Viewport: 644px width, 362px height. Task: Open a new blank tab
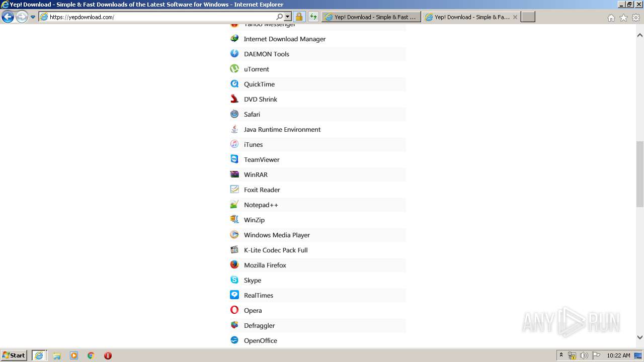click(528, 17)
